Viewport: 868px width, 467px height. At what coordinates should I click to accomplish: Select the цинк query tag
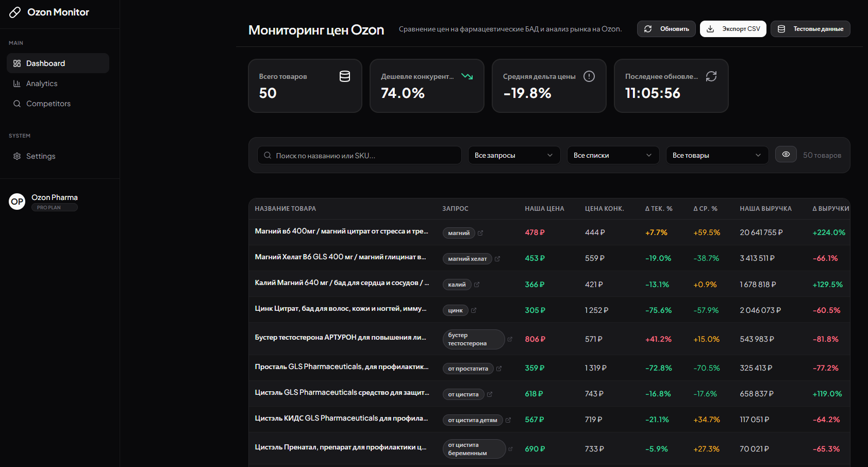click(455, 310)
